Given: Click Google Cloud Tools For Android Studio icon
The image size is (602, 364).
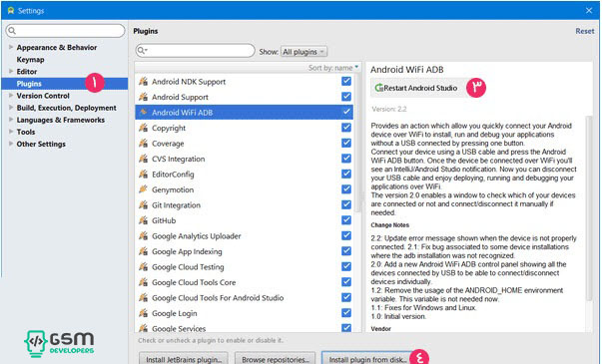Looking at the screenshot, I should [x=143, y=297].
